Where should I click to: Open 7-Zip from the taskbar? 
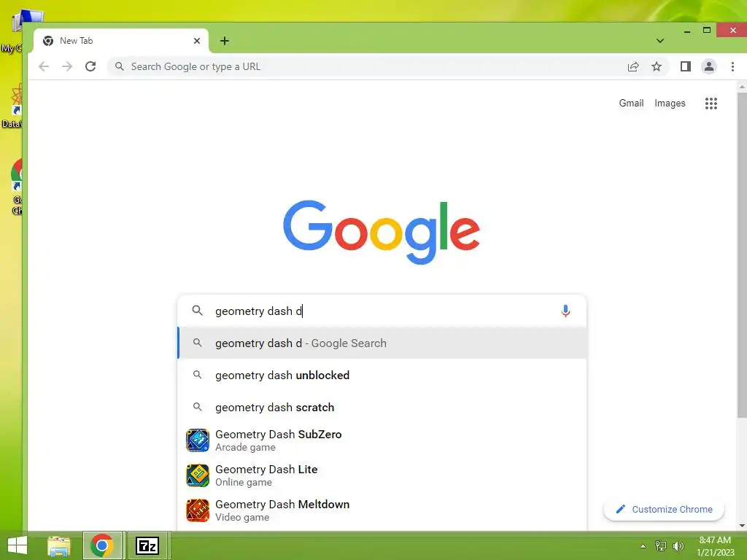click(x=147, y=545)
